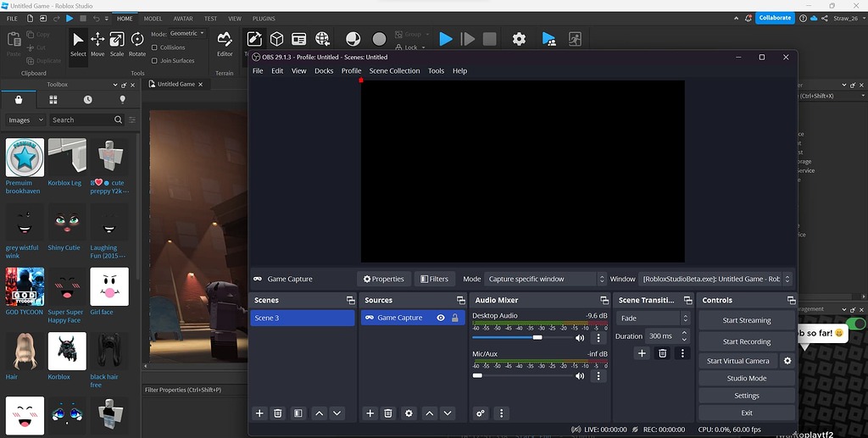
Task: Delete selected source with trash icon
Action: point(388,413)
